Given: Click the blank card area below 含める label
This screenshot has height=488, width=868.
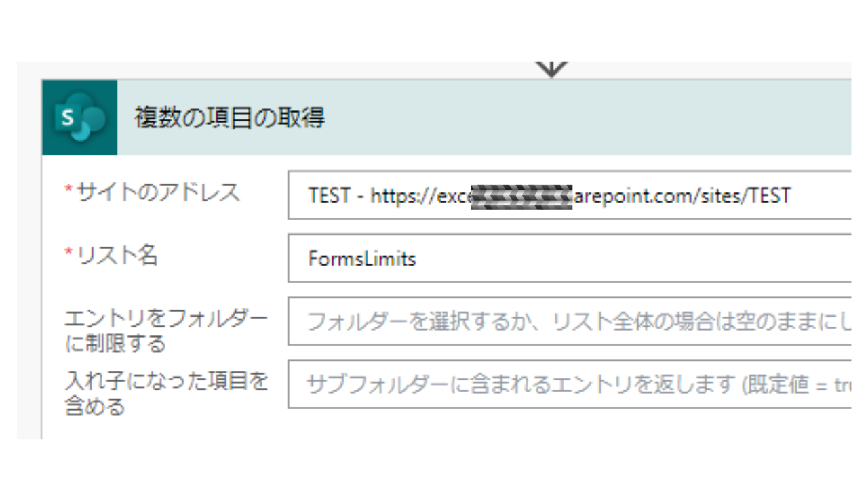Looking at the screenshot, I should click(163, 427).
